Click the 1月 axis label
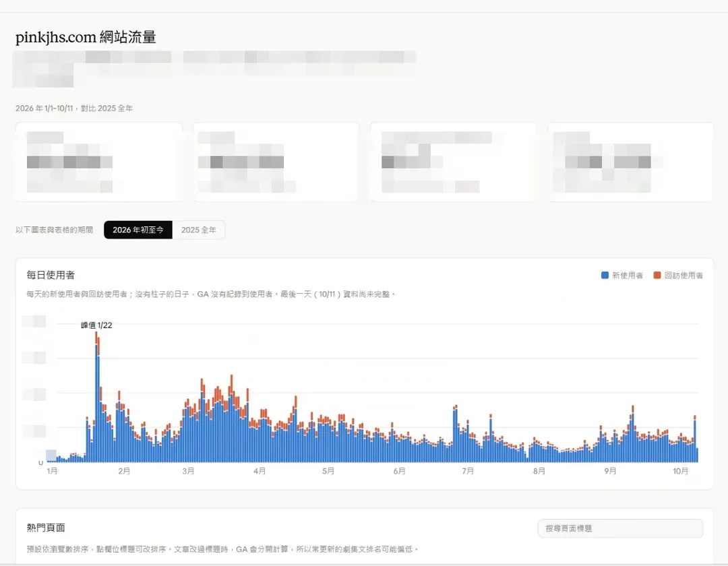728x566 pixels. coord(53,471)
